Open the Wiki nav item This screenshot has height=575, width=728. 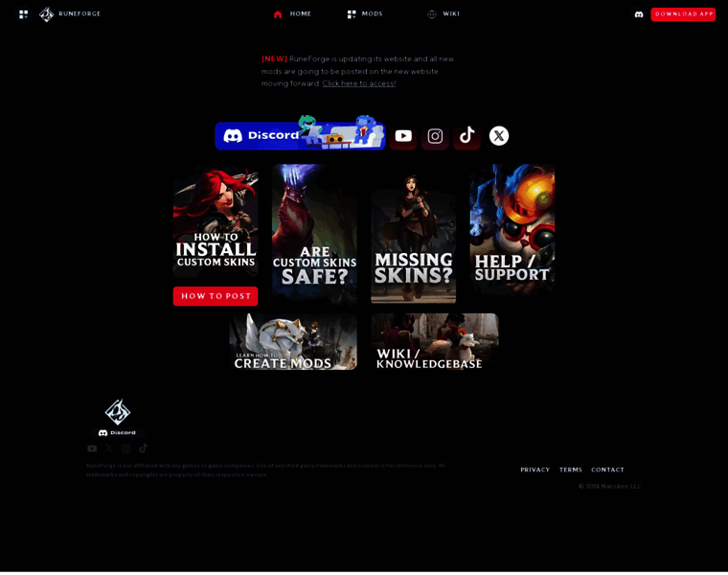click(x=444, y=14)
